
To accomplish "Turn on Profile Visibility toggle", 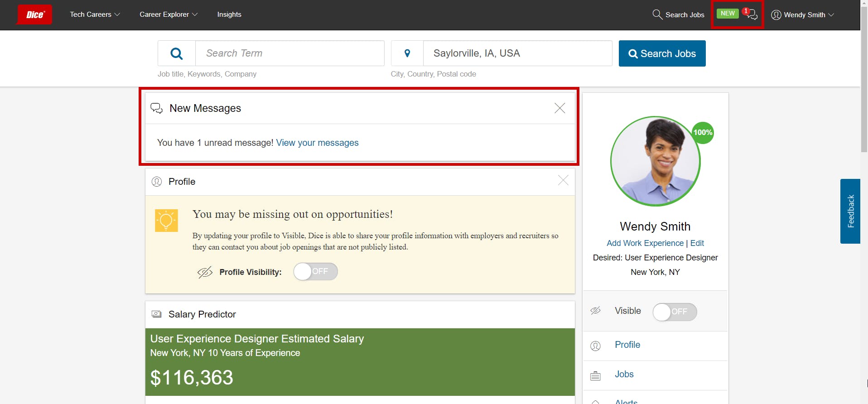I will (315, 272).
